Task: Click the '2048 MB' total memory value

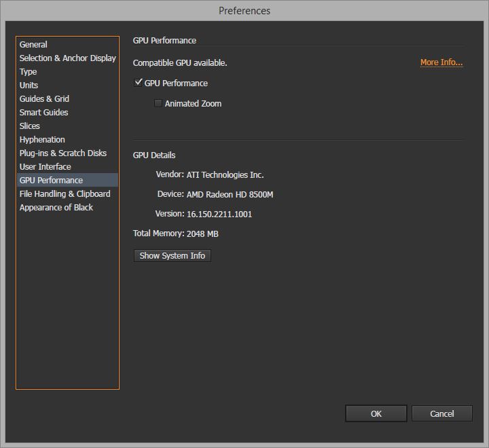Action: pos(202,234)
